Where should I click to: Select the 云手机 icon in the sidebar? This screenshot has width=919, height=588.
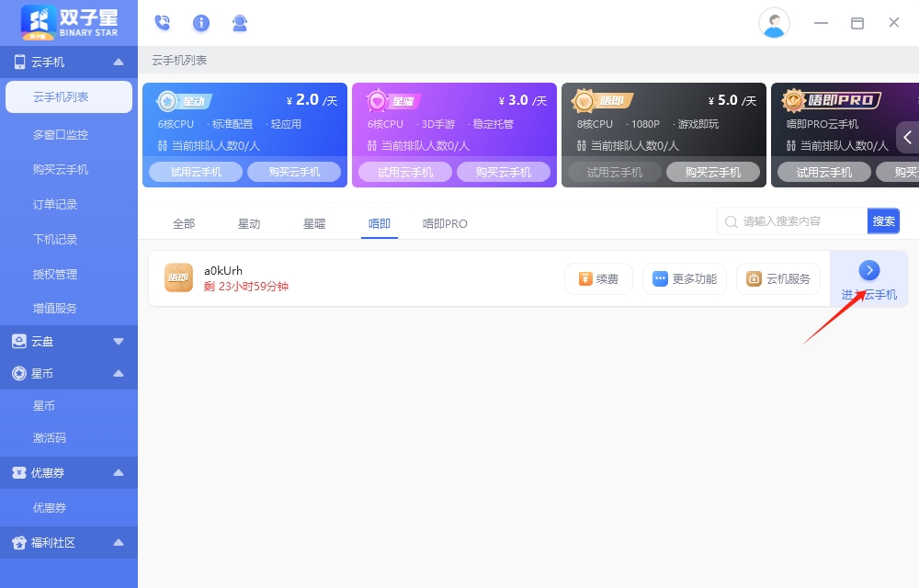tap(20, 62)
